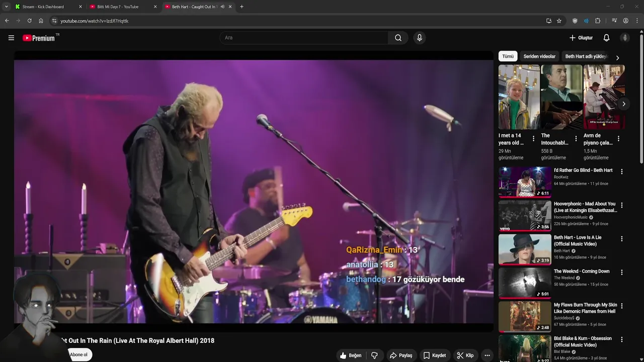Viewport: 644px width, 362px height.
Task: Bookmark this page with star icon
Action: (x=559, y=21)
